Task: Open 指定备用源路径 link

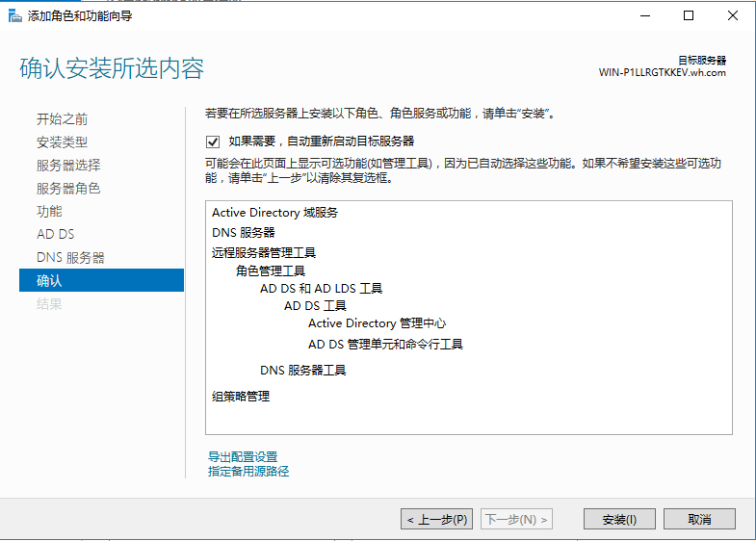Action: point(248,472)
